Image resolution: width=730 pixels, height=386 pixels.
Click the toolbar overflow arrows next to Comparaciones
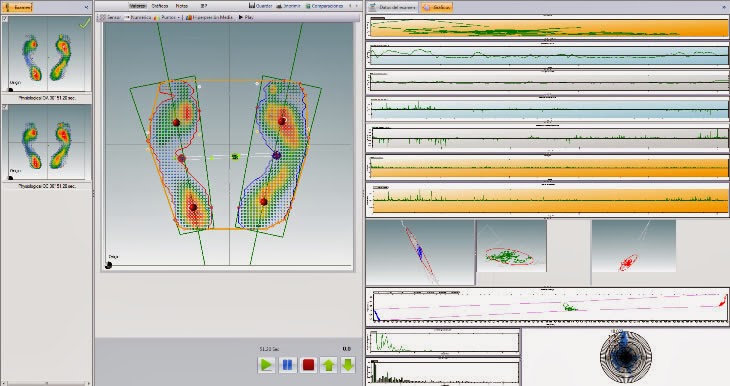353,6
